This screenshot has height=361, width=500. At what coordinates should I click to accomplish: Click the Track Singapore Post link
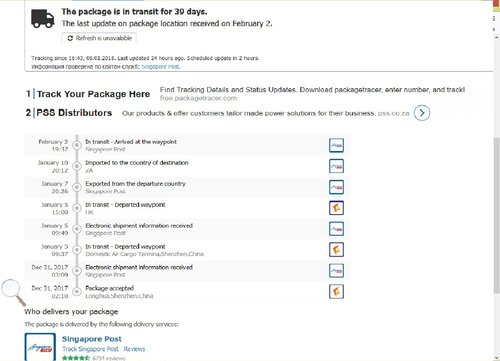tap(90, 349)
